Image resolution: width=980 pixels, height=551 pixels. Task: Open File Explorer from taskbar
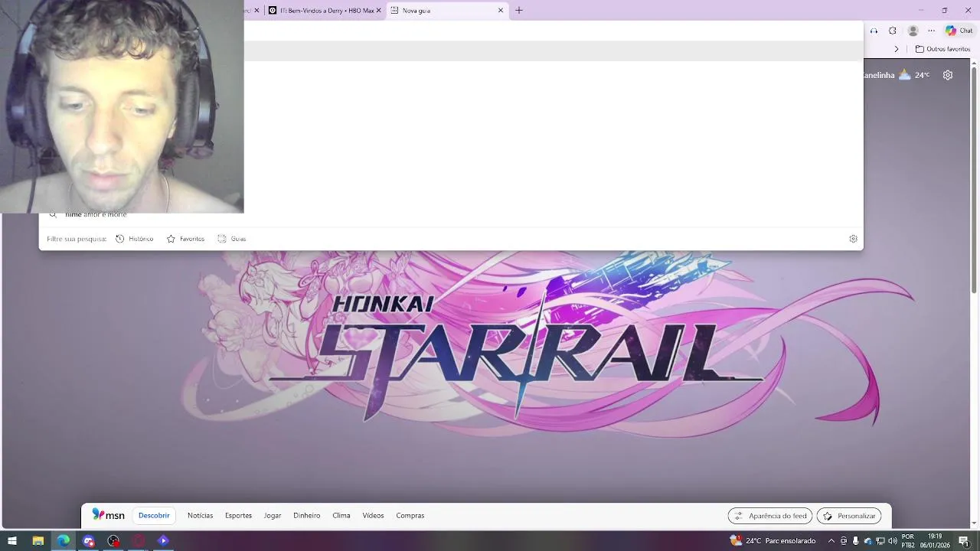click(x=38, y=540)
